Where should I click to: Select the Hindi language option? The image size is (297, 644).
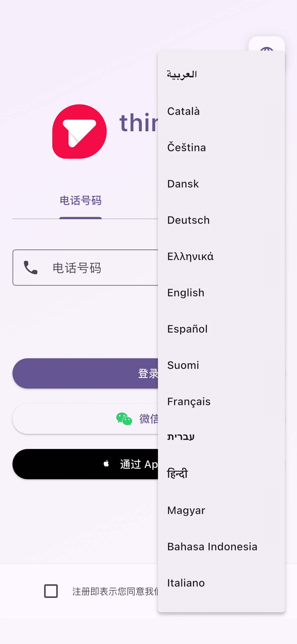click(x=221, y=474)
